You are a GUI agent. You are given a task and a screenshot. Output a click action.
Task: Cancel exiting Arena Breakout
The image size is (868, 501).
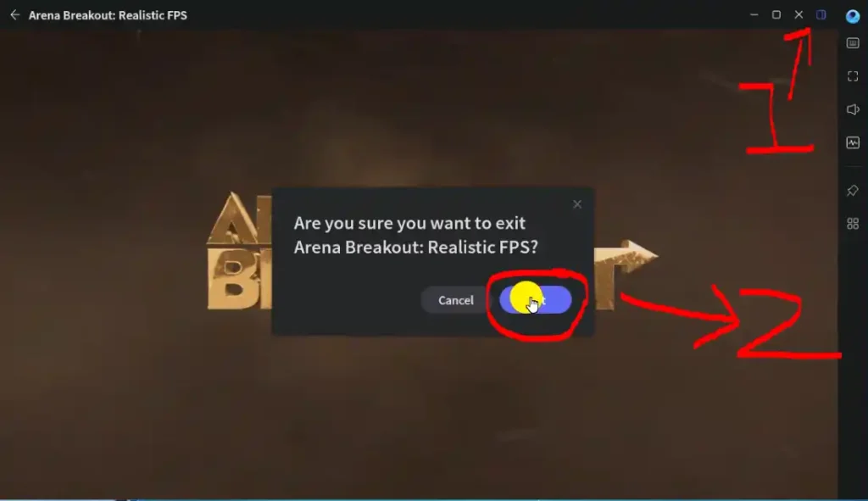(455, 300)
